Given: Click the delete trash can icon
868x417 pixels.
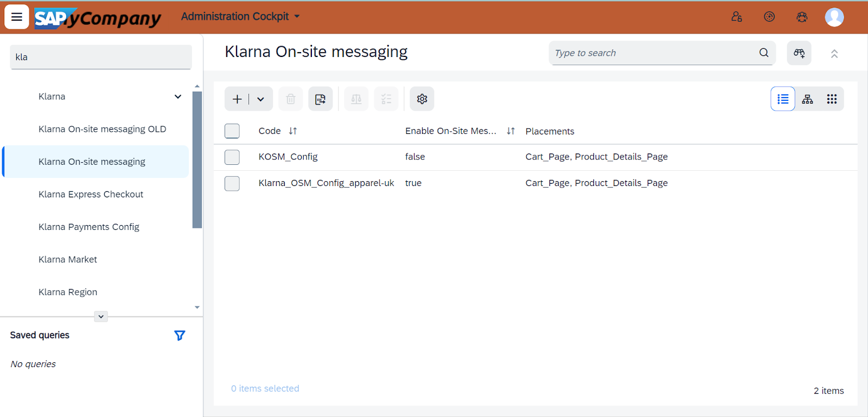Looking at the screenshot, I should click(x=291, y=99).
